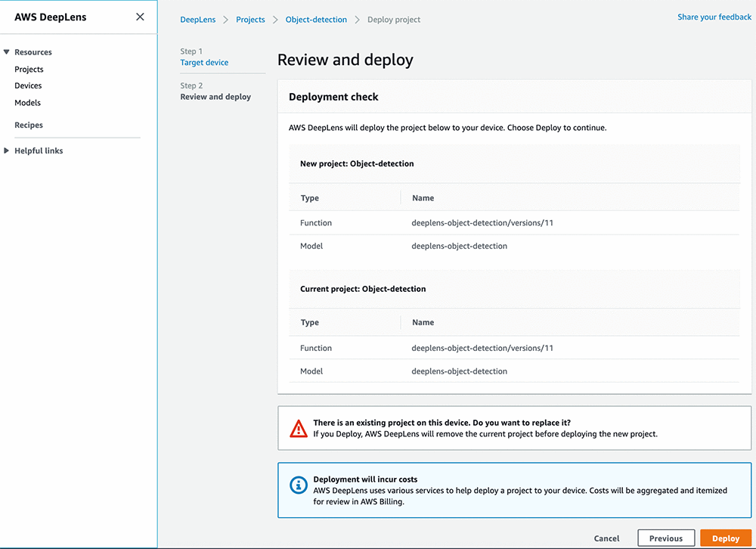Open Devices in the sidebar
Viewport: 756px width, 549px height.
point(28,85)
